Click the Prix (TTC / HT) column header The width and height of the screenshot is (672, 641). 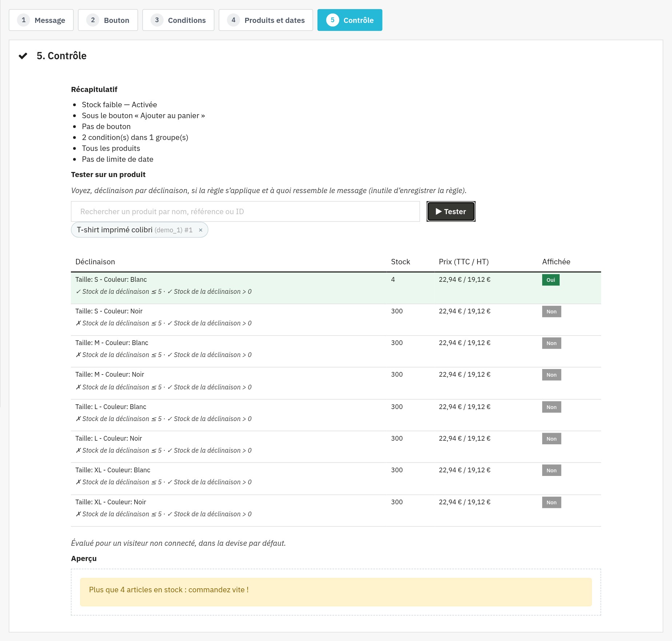pyautogui.click(x=464, y=262)
